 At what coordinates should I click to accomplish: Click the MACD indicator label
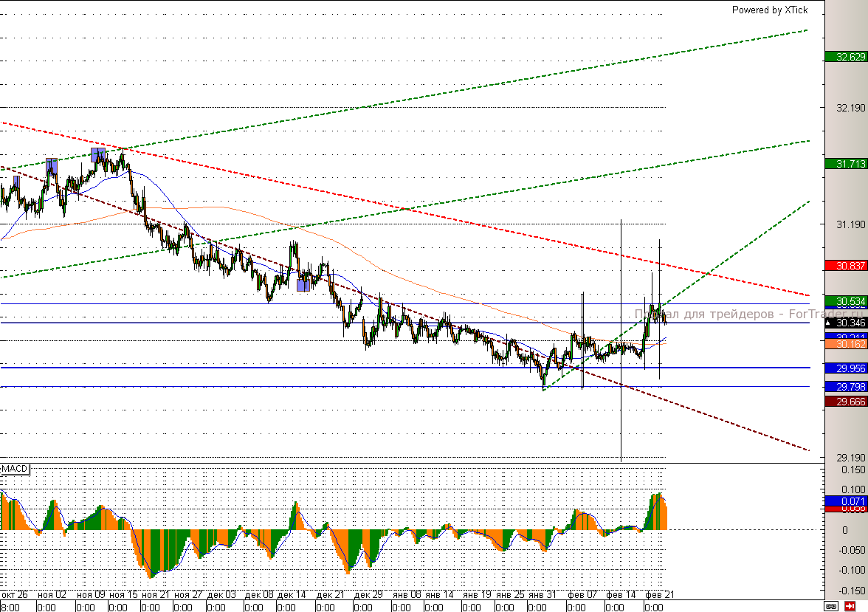tap(15, 470)
